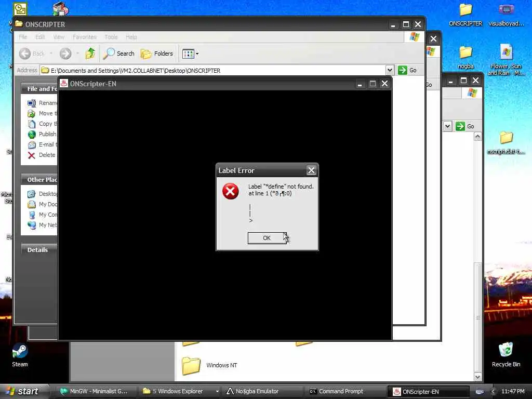This screenshot has width=532, height=399.
Task: Click the Publish to web link
Action: pyautogui.click(x=48, y=134)
